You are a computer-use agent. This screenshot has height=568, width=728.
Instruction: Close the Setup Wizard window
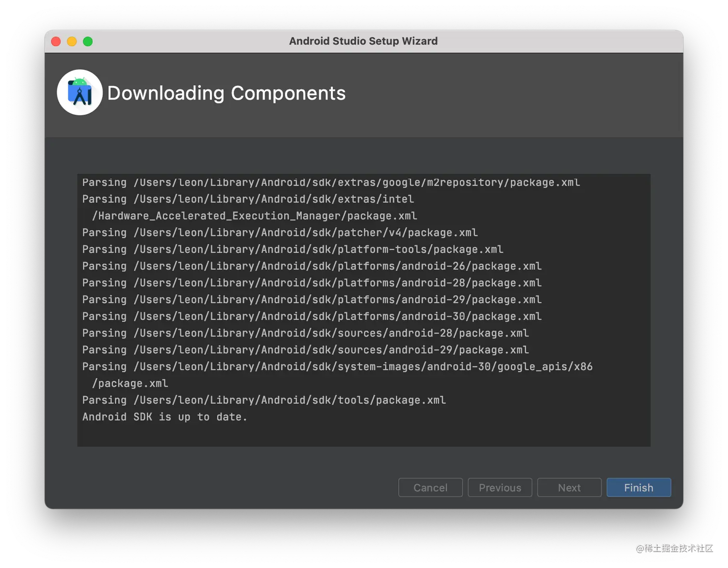56,41
